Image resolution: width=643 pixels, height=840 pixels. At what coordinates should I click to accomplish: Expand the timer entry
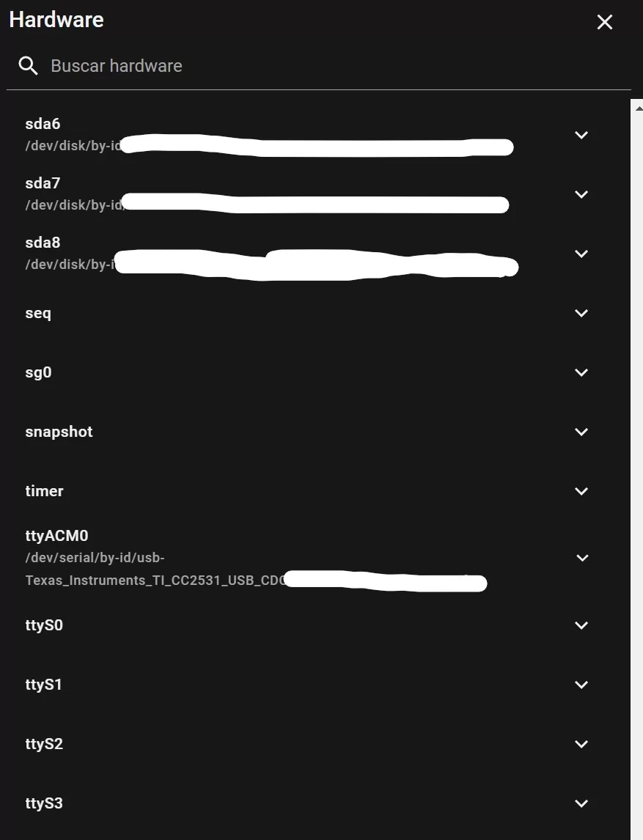tap(581, 491)
